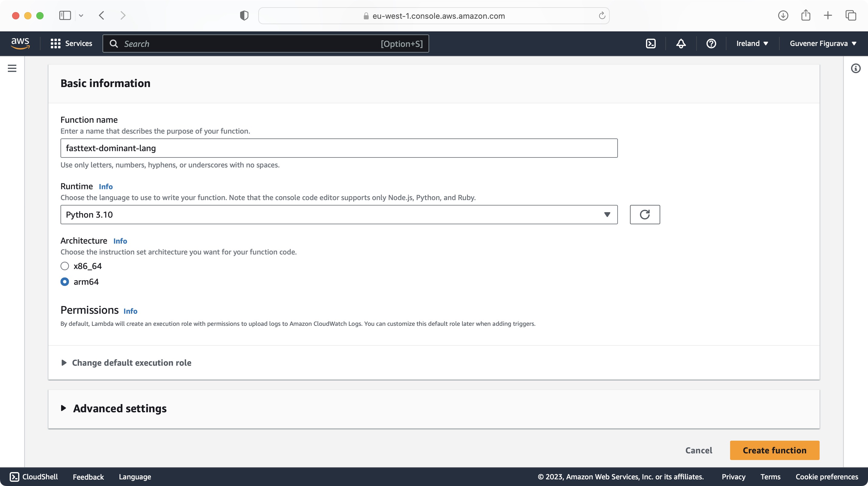Open the help question mark menu
Screen dimensions: 868x486
pos(711,44)
